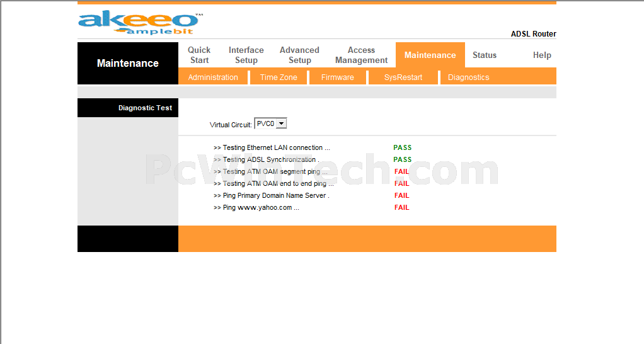Viewport: 644px width, 344px height.
Task: Open the Help tab
Action: pos(542,55)
